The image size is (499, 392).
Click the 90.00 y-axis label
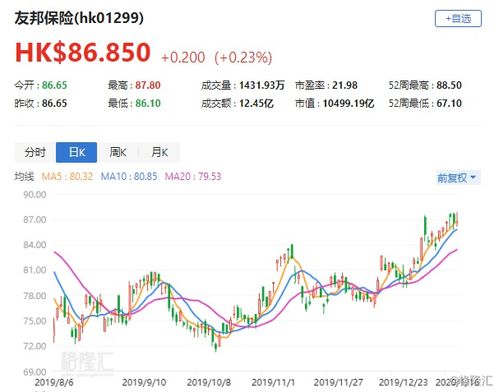coord(35,194)
